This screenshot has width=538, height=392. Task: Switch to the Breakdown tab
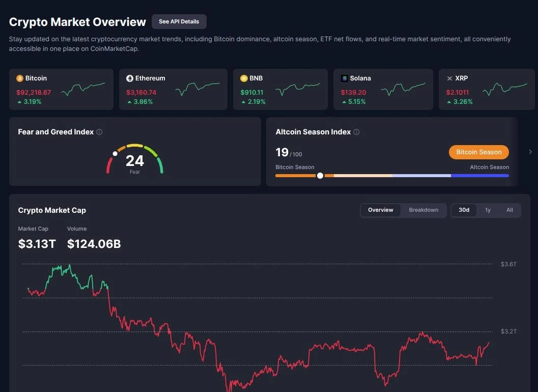tap(423, 210)
